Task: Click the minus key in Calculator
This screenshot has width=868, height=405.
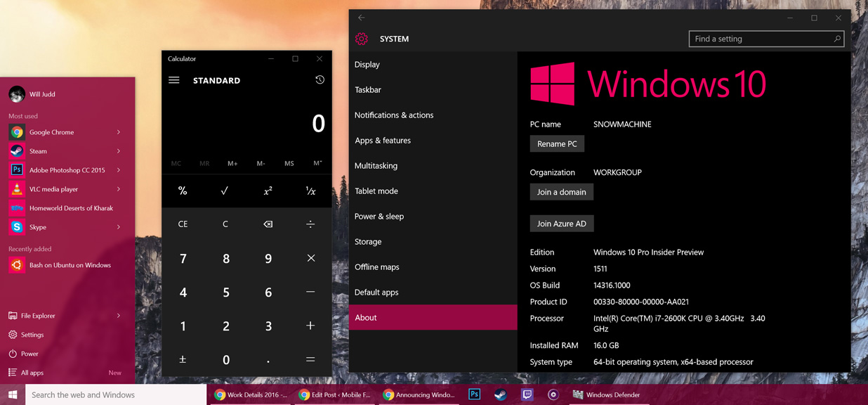Action: tap(310, 292)
